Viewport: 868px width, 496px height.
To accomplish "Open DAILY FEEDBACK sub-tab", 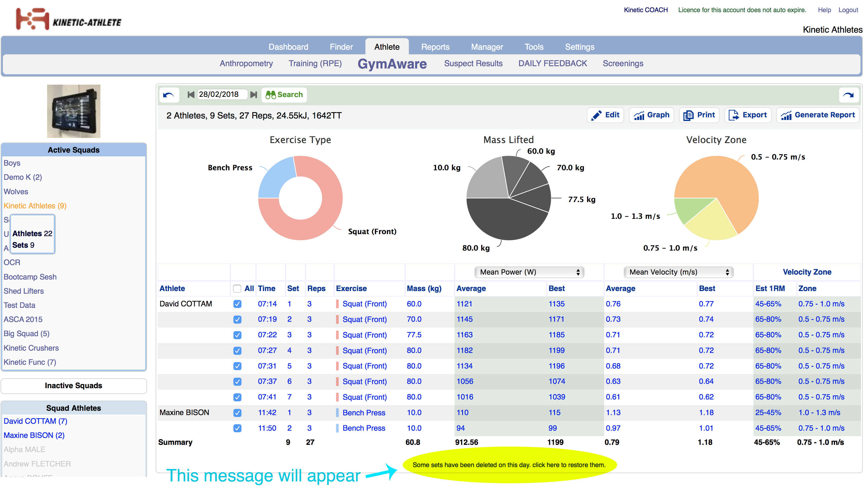I will 552,64.
